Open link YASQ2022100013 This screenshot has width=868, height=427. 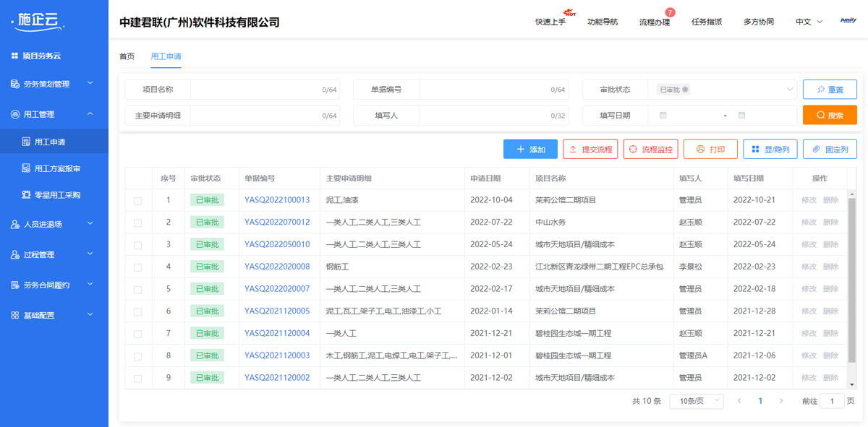277,200
